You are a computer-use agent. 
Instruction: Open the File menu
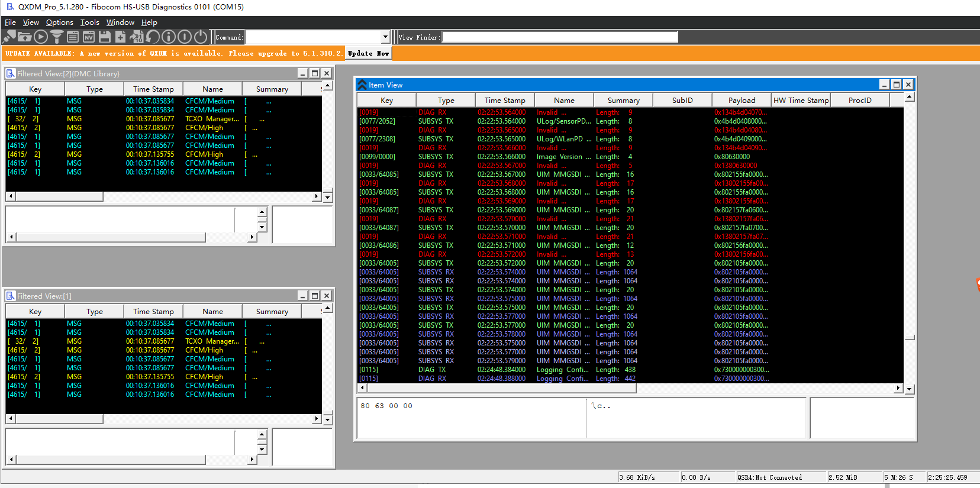tap(11, 22)
